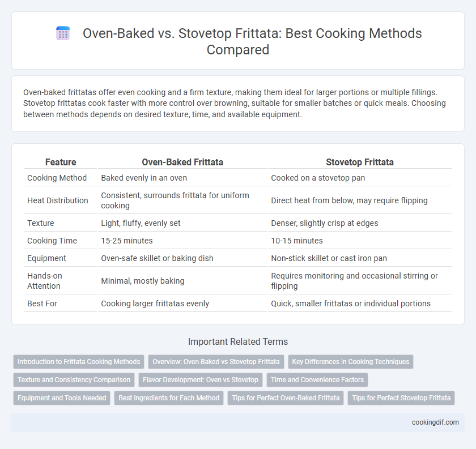The height and width of the screenshot is (449, 476).
Task: Visit the cookingdif.com footer link
Action: pos(435,422)
